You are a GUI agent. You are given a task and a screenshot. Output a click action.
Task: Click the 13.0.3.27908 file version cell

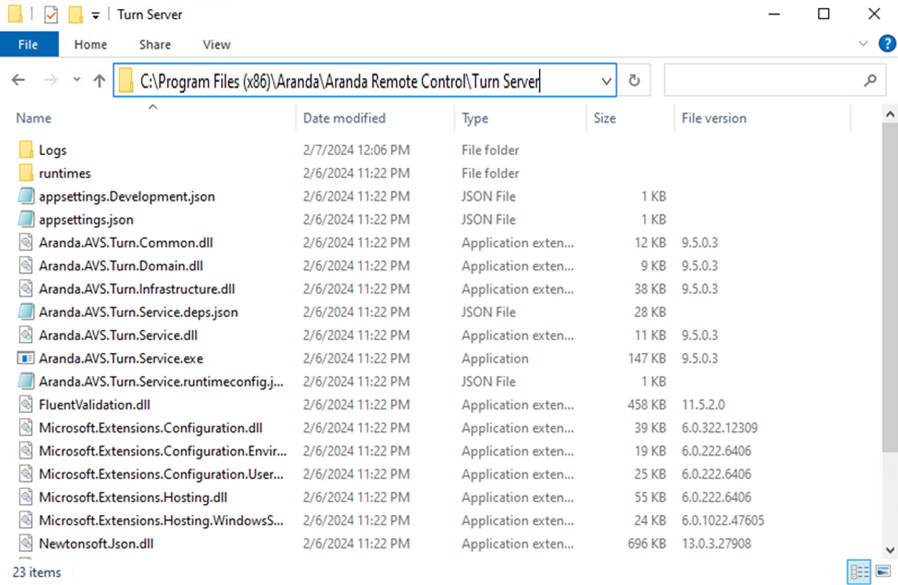coord(716,544)
